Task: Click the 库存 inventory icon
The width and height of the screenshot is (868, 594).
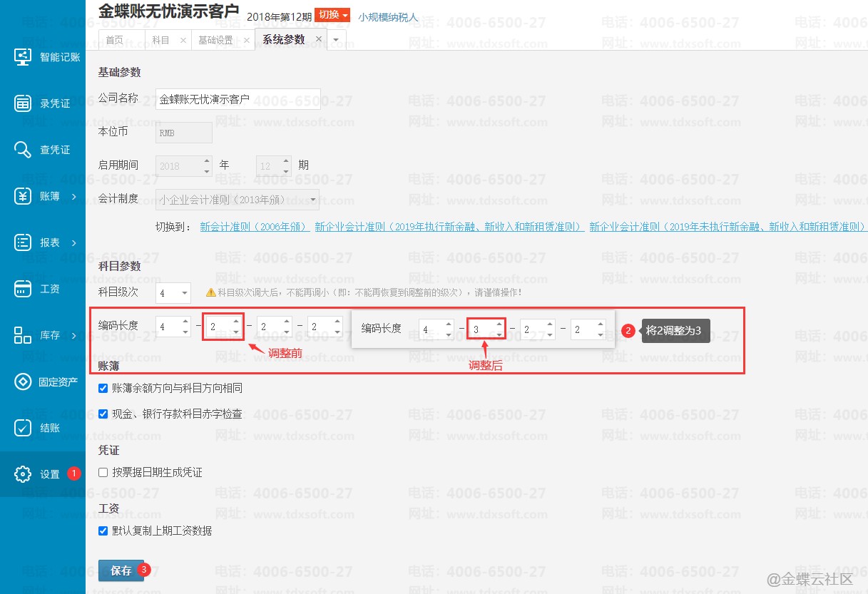Action: tap(23, 334)
